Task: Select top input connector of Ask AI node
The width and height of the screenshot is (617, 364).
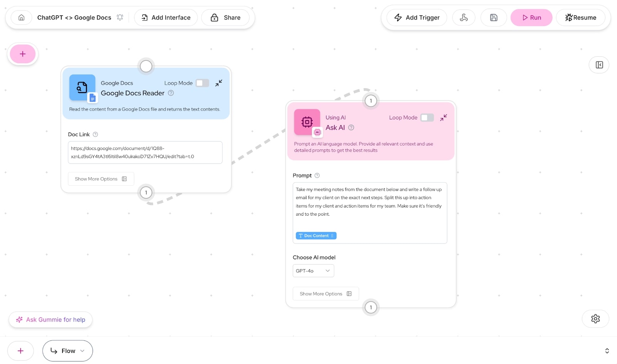Action: [x=371, y=101]
